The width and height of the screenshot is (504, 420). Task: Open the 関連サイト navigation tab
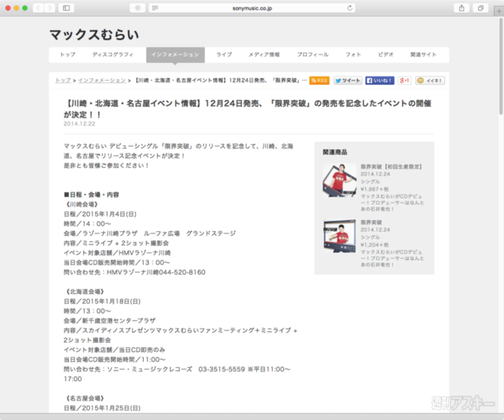click(x=423, y=55)
